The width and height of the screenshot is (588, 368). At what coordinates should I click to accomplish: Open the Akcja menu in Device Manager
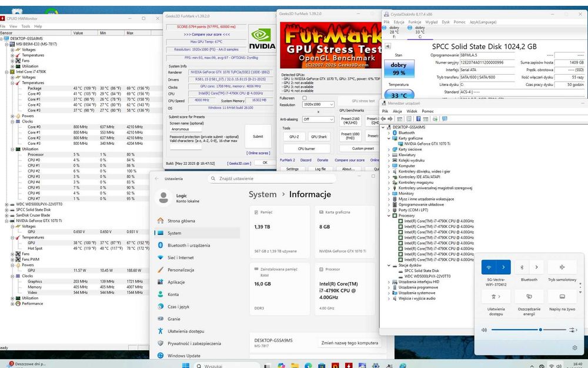397,111
